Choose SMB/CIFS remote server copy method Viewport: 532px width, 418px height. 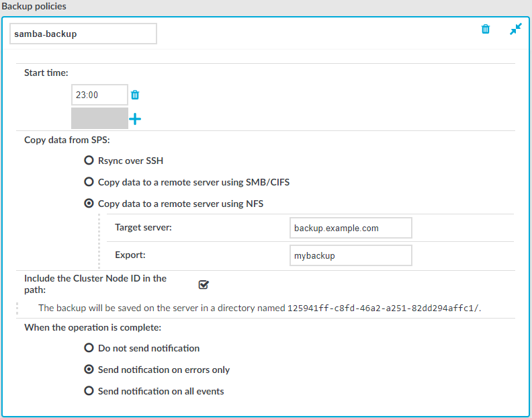(89, 182)
